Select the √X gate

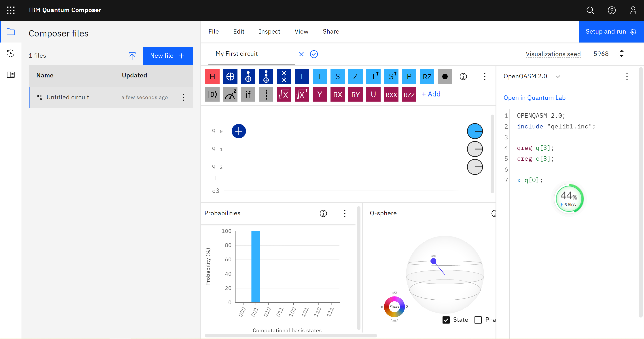pyautogui.click(x=284, y=94)
